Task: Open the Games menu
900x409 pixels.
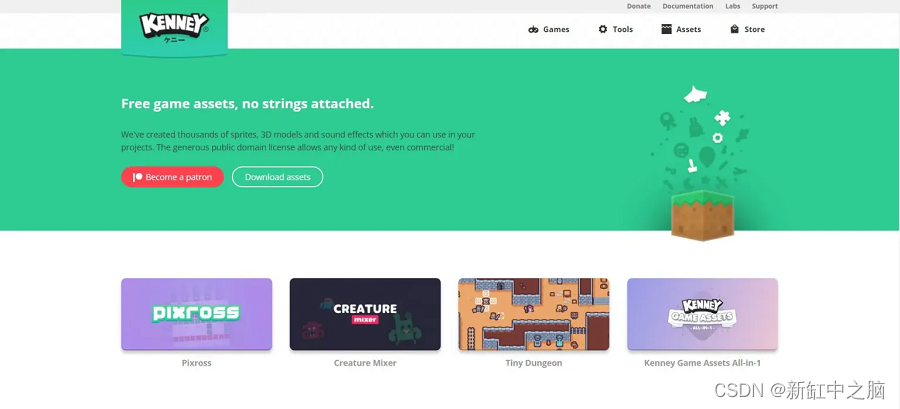Action: pyautogui.click(x=549, y=29)
